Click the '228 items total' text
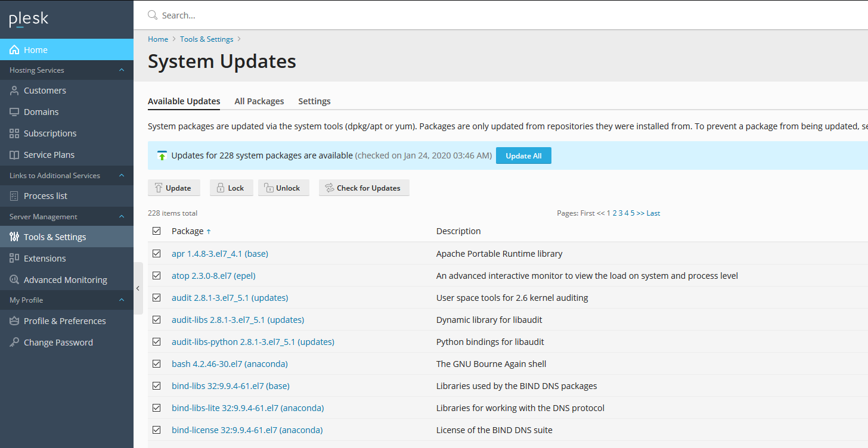Viewport: 868px width, 448px height. [x=172, y=213]
